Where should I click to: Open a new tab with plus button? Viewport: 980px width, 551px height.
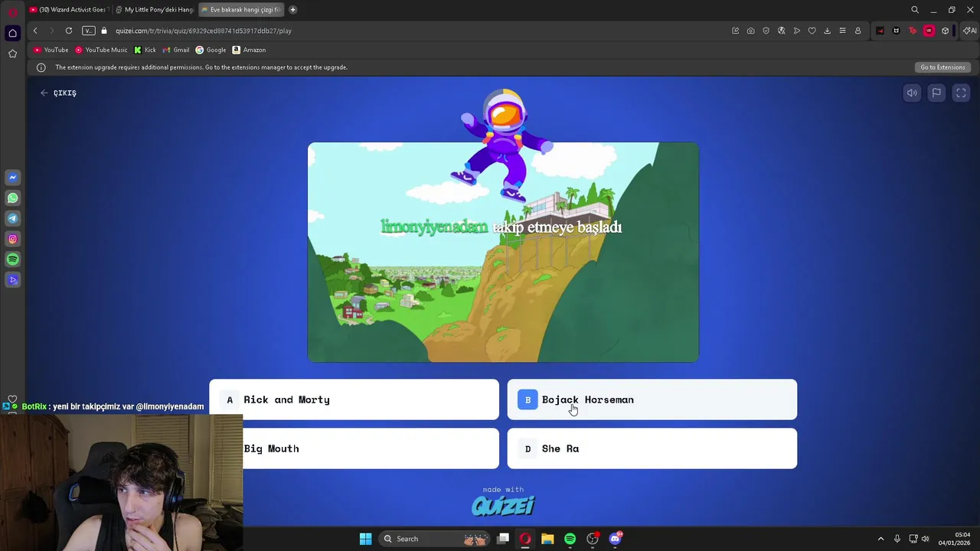(293, 10)
